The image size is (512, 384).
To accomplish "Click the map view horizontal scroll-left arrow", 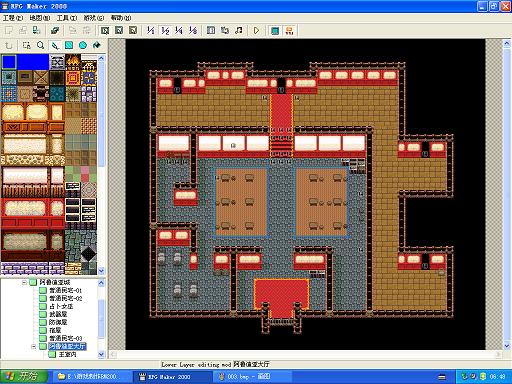I will [113, 354].
